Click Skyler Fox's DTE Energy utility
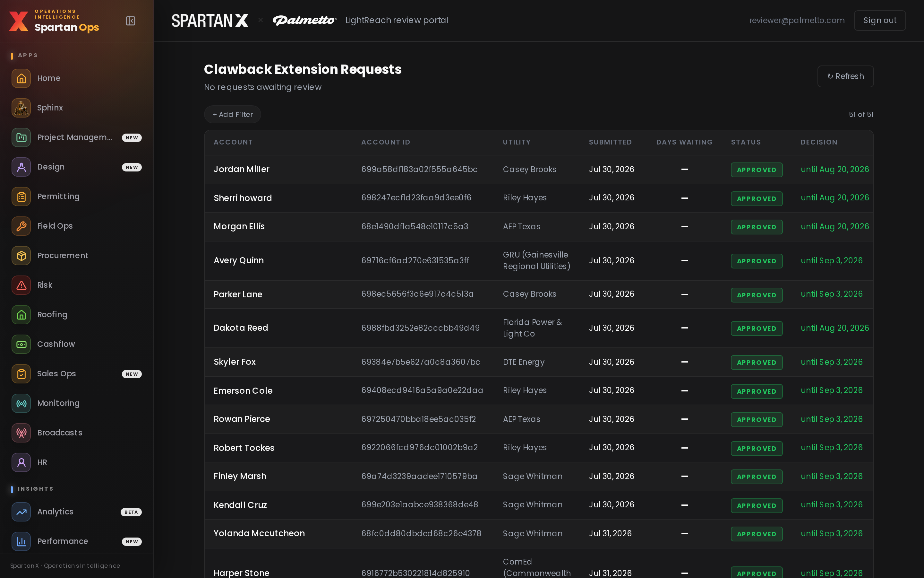 pyautogui.click(x=524, y=362)
